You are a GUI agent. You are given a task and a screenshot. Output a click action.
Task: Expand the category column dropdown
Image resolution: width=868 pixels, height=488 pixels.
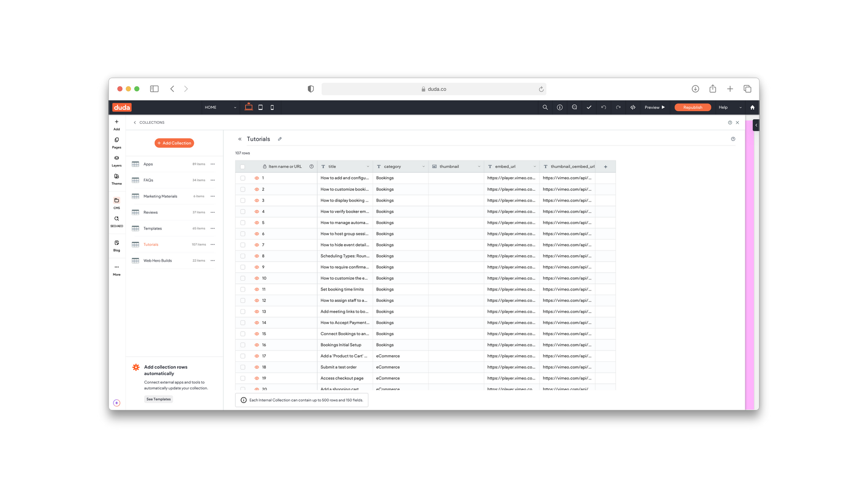point(423,167)
